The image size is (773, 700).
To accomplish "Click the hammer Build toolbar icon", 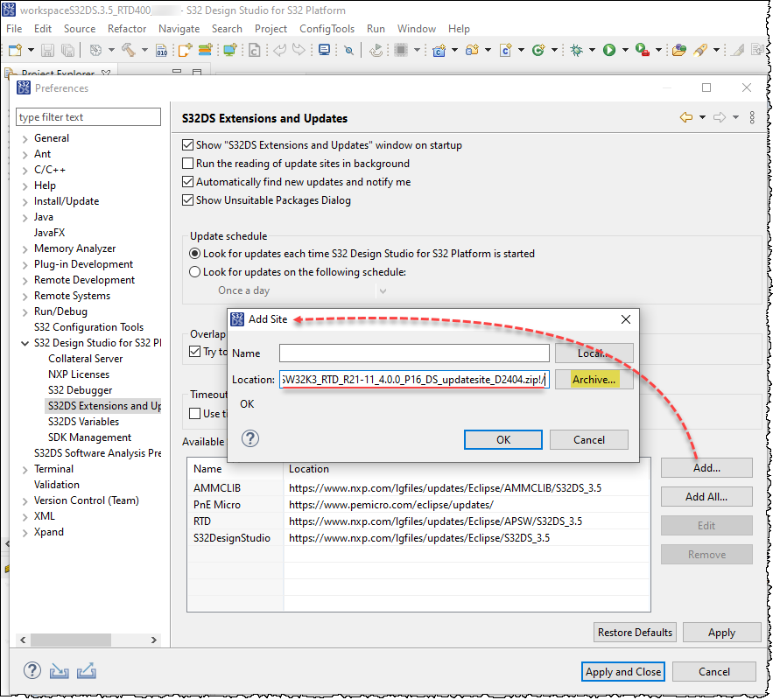I will pyautogui.click(x=129, y=50).
